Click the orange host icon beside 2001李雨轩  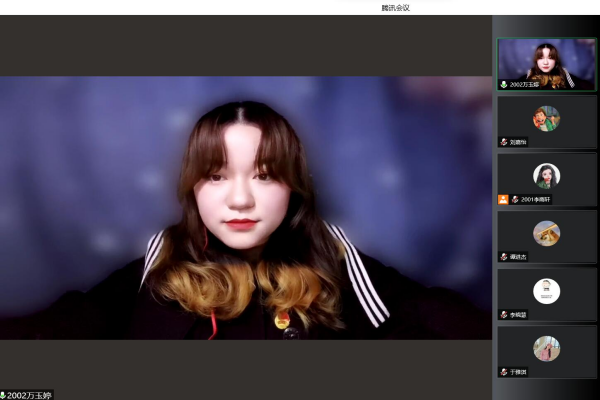click(503, 199)
